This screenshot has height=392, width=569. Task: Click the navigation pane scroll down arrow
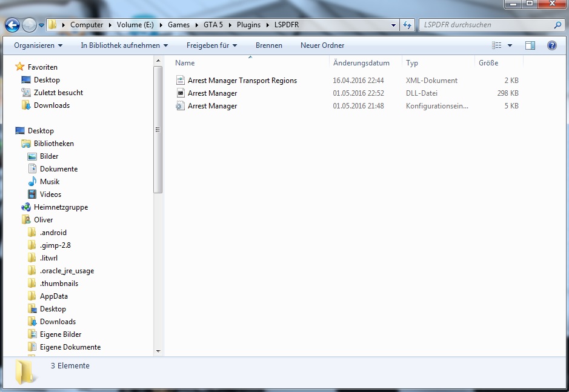tap(158, 351)
